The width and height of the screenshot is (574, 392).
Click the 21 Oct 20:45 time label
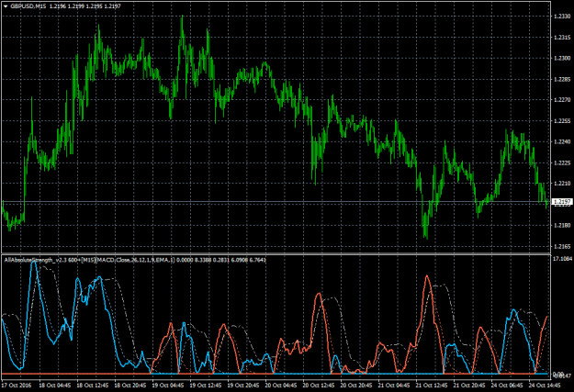(x=469, y=386)
